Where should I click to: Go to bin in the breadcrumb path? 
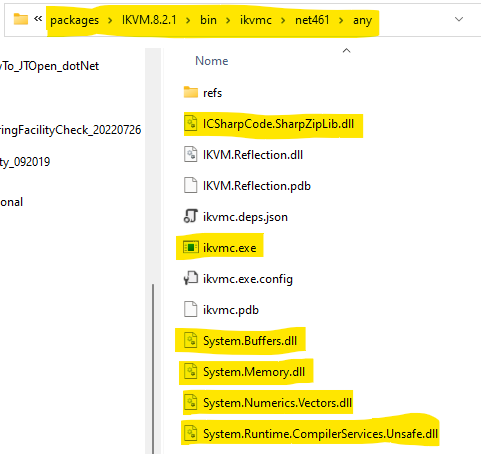208,20
